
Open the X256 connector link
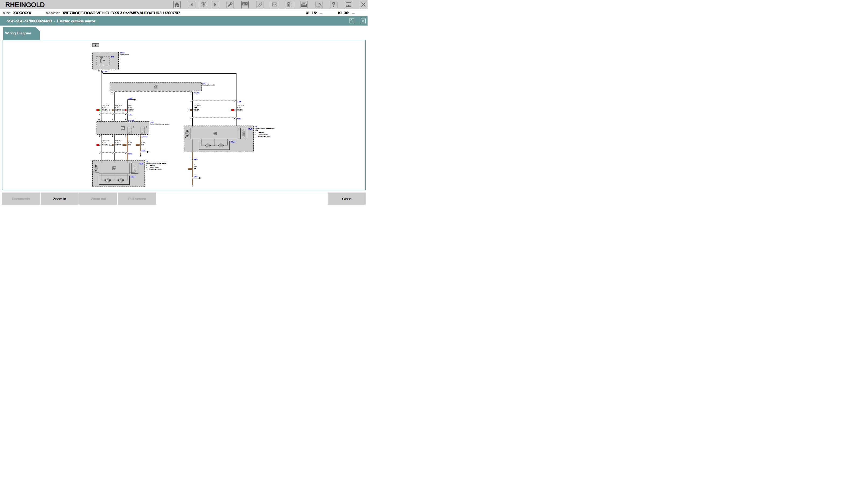pyautogui.click(x=239, y=102)
